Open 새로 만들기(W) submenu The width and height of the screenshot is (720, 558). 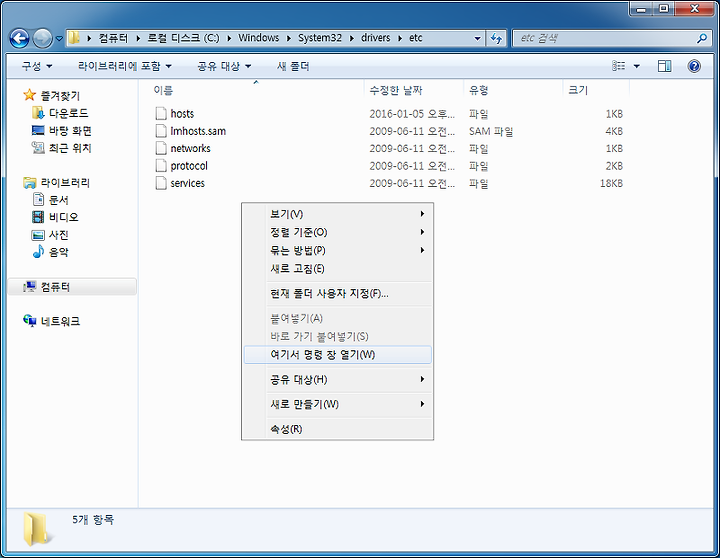(338, 404)
